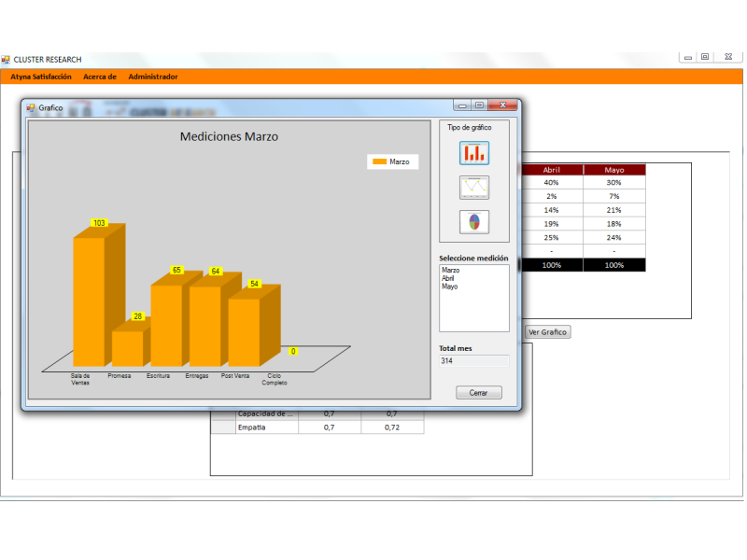This screenshot has width=747, height=560.
Task: Open the Atyna Satisfacción menu
Action: [x=41, y=77]
